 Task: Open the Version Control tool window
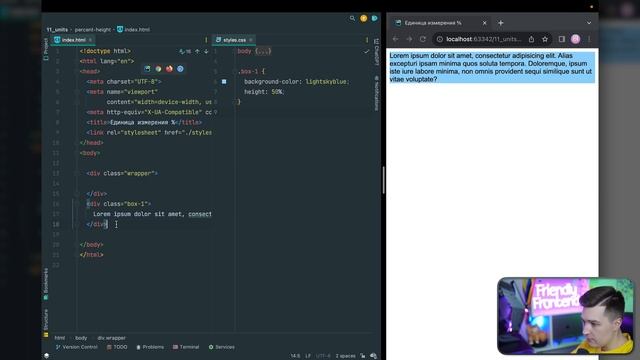(76, 347)
